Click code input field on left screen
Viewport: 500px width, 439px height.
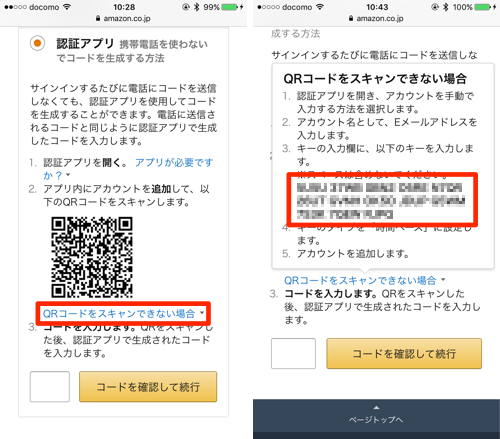[x=50, y=387]
